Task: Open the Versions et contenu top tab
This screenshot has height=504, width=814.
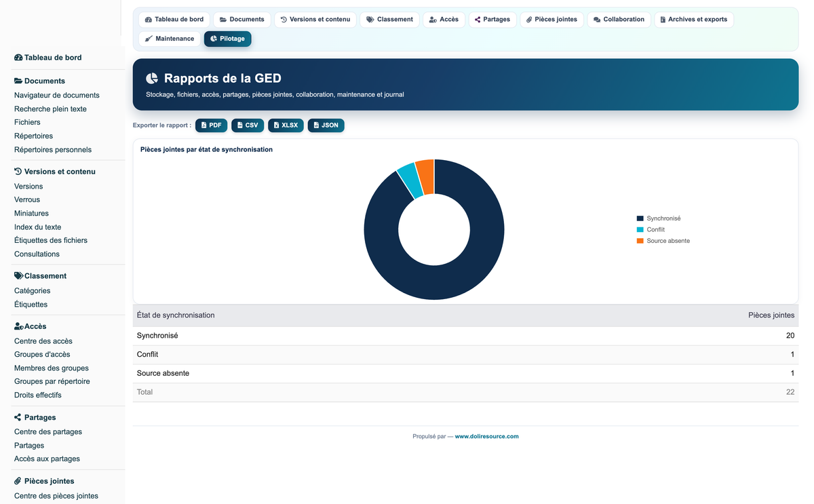Action: [x=315, y=20]
